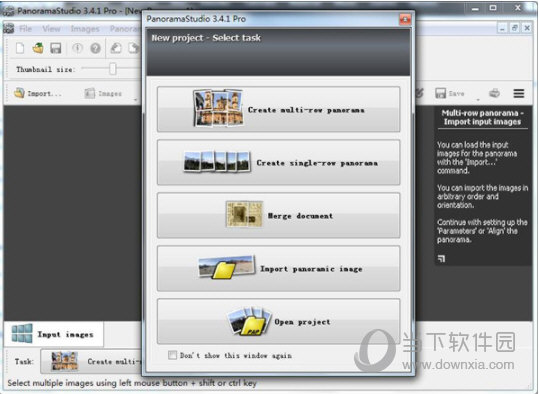Click the multi-row panorama thumbnail image
The image size is (539, 394).
(218, 108)
